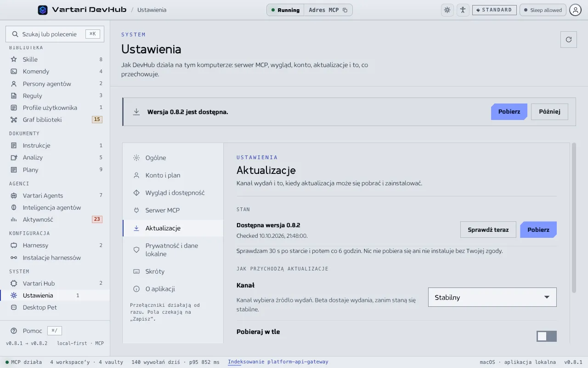Select the Ogólne settings tab
The height and width of the screenshot is (368, 588).
pyautogui.click(x=173, y=158)
